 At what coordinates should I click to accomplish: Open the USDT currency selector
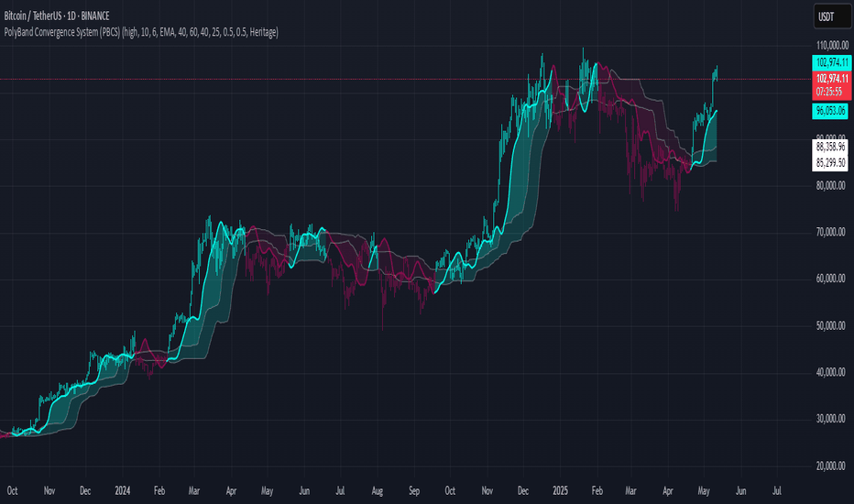(x=832, y=16)
